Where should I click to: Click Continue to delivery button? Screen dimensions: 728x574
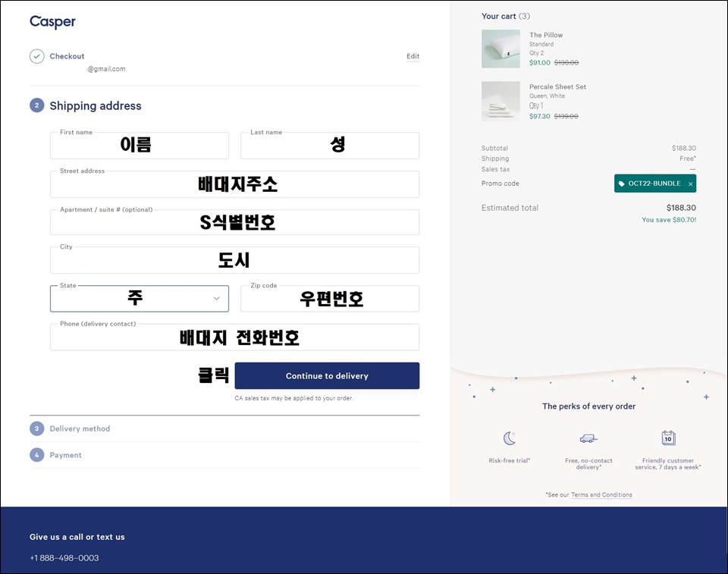click(x=328, y=375)
